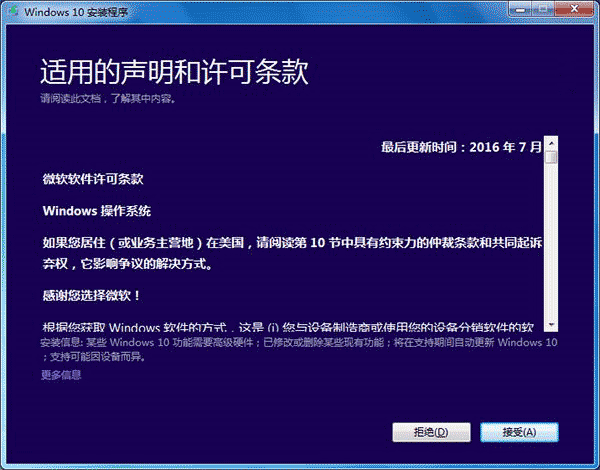The height and width of the screenshot is (470, 600).
Task: Click the text 微软软件许可条款
Action: point(93,179)
